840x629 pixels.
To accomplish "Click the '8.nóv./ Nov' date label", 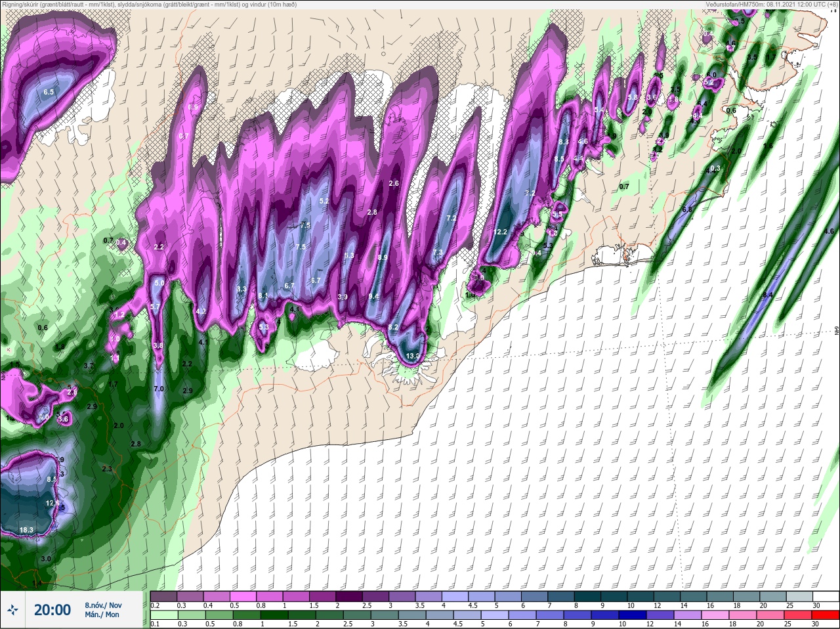I will 103,605.
